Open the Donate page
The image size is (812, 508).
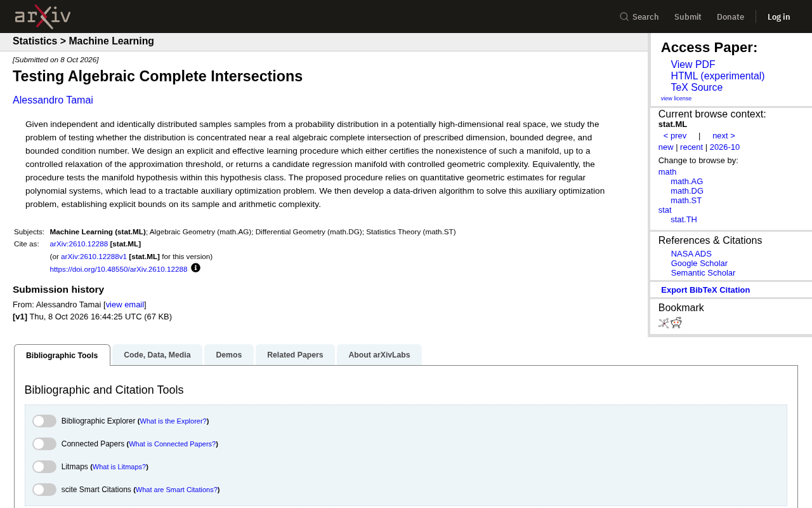point(730,17)
